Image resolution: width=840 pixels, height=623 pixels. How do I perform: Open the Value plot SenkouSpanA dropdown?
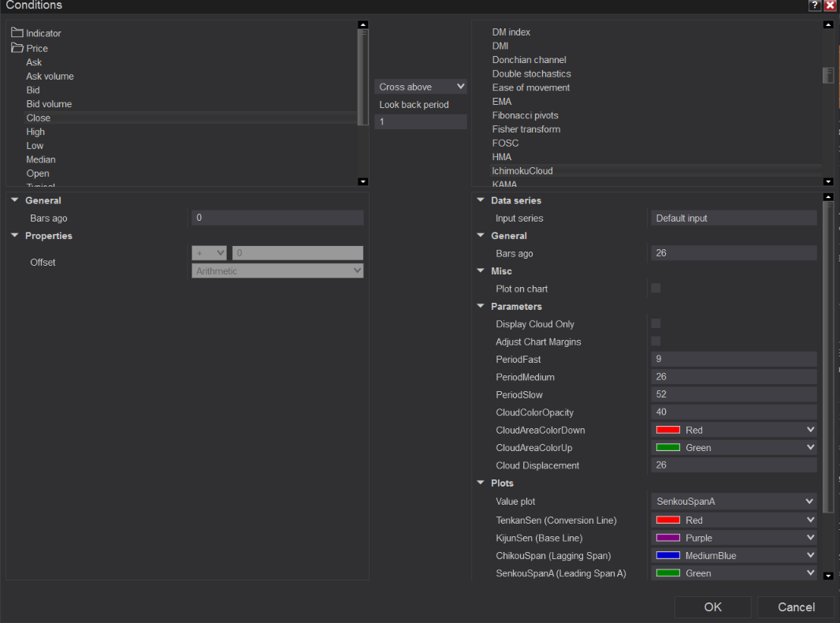[x=734, y=502]
